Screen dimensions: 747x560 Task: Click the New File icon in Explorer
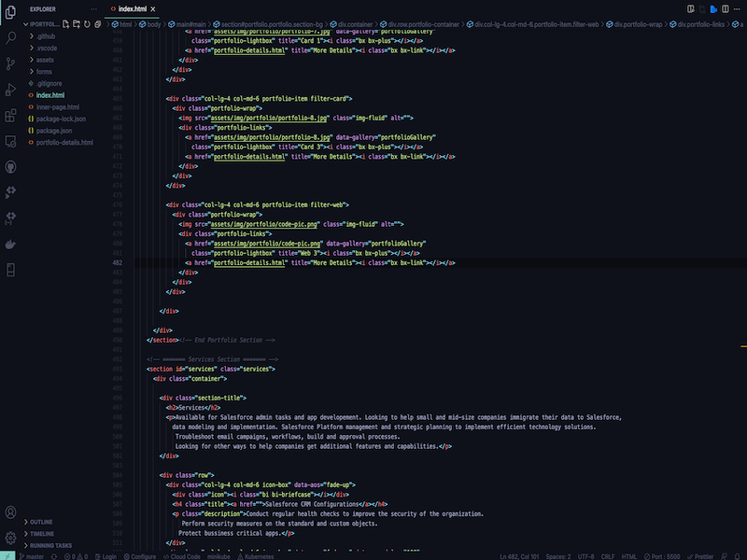[x=65, y=24]
